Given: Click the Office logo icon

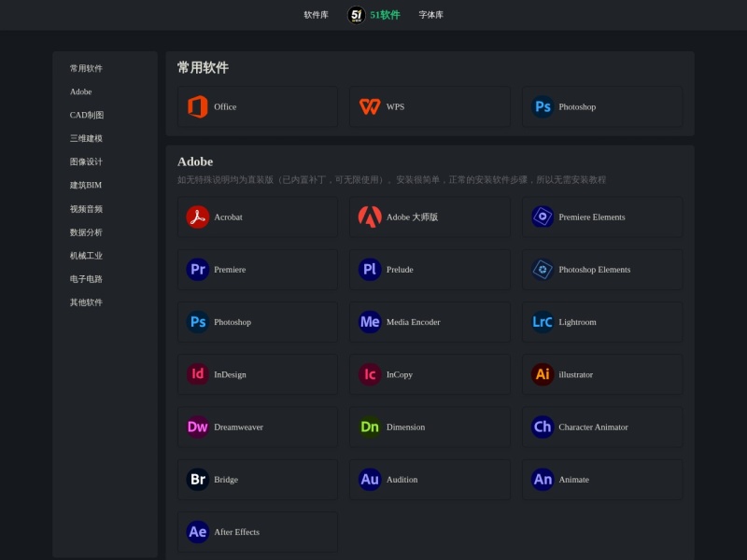Looking at the screenshot, I should [198, 106].
